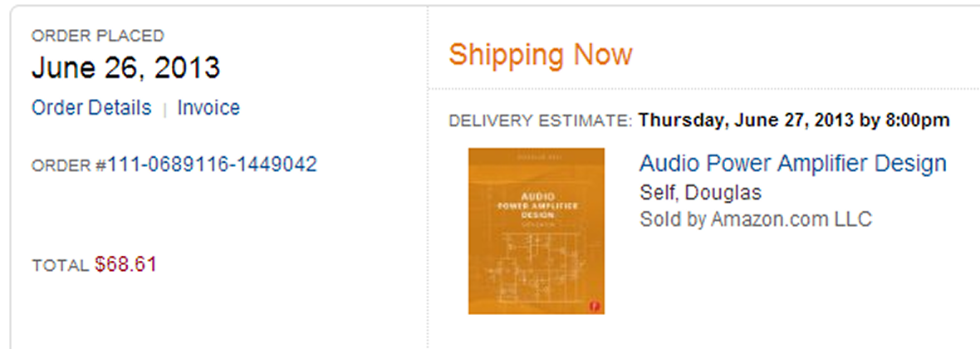Image resolution: width=980 pixels, height=349 pixels.
Task: Open the Audio Power Amplifier Design title link
Action: [x=793, y=163]
